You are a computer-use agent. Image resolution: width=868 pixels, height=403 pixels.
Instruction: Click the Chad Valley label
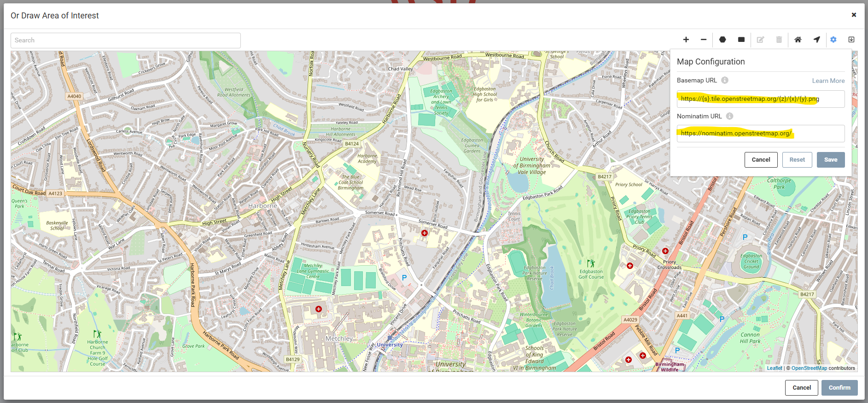click(400, 69)
